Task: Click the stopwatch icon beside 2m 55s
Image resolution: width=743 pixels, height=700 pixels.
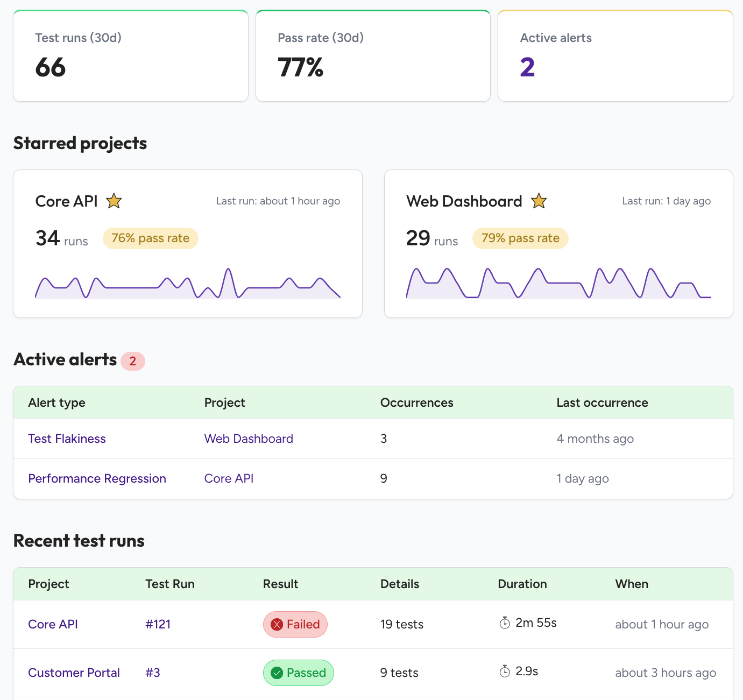Action: (x=505, y=623)
